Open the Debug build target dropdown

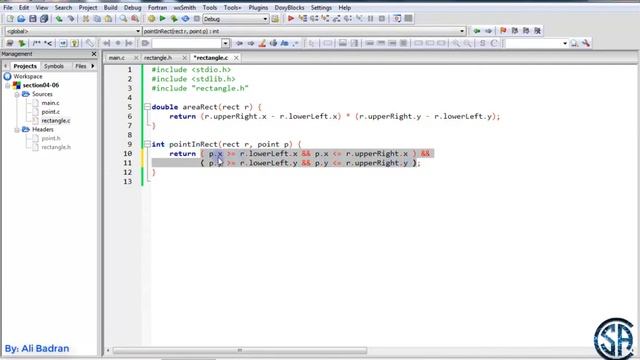[265, 19]
